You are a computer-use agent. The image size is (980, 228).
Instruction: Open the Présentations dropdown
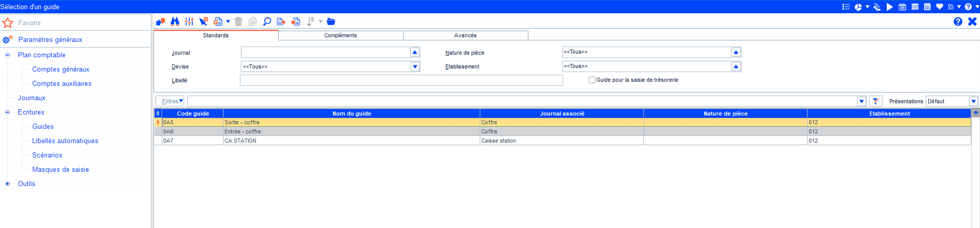(x=973, y=101)
